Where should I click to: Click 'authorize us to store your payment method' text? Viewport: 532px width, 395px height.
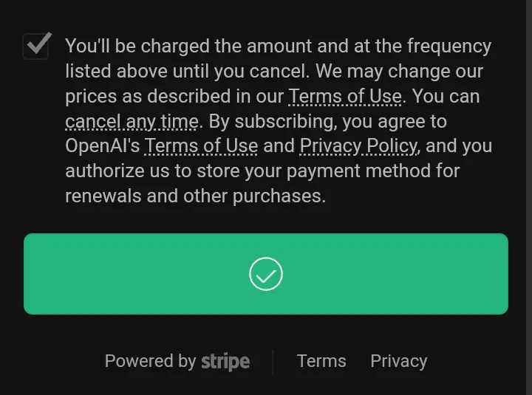pyautogui.click(x=262, y=171)
